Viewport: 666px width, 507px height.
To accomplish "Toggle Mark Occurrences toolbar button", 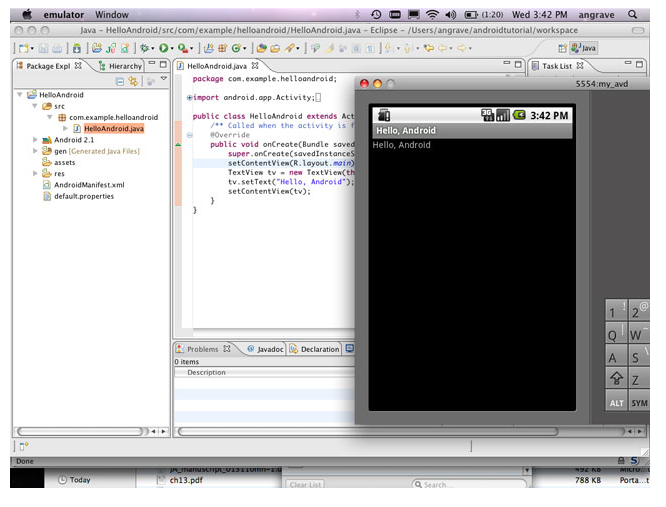I will [329, 48].
